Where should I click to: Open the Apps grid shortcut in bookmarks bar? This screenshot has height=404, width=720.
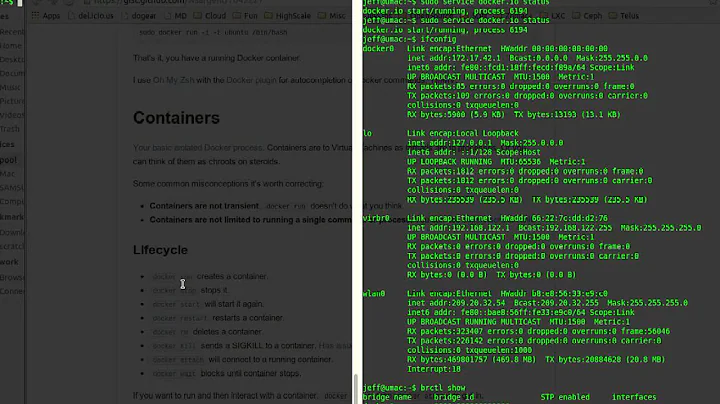click(45, 16)
